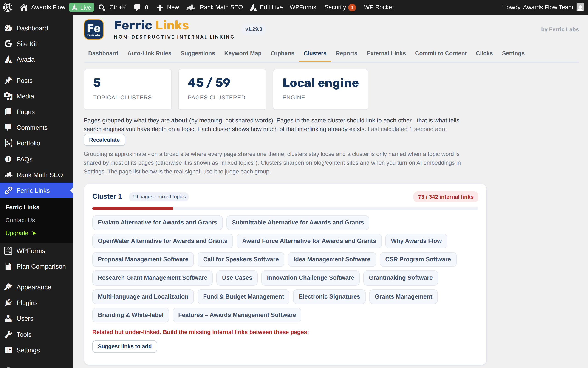588x368 pixels.
Task: Open the plugin Dashboard tab
Action: pyautogui.click(x=103, y=53)
